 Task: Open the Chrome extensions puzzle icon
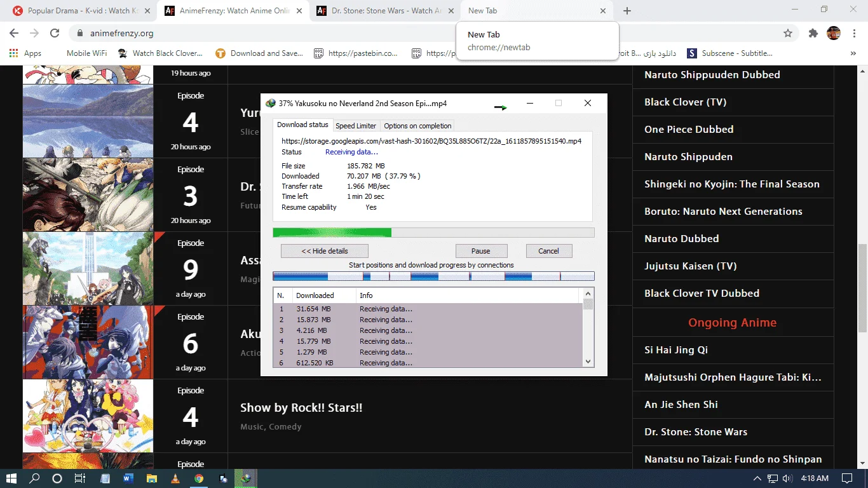point(813,33)
